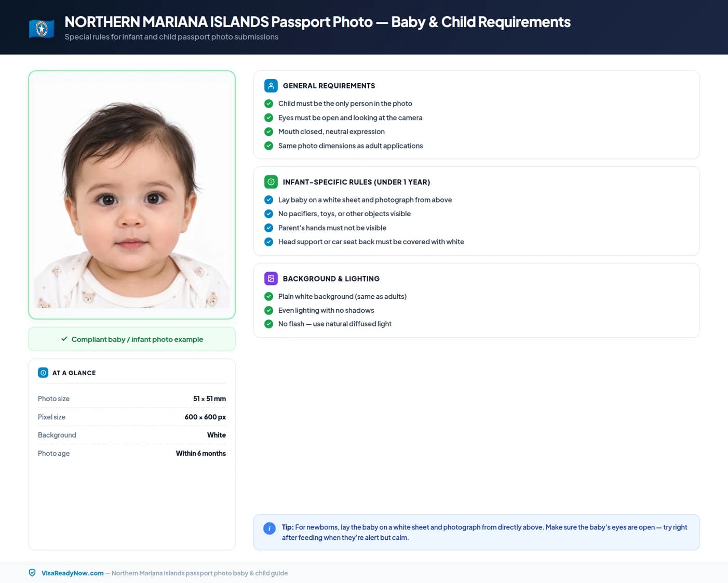Click blue checkmark beside 'Parent's hands must not be visible'

268,228
